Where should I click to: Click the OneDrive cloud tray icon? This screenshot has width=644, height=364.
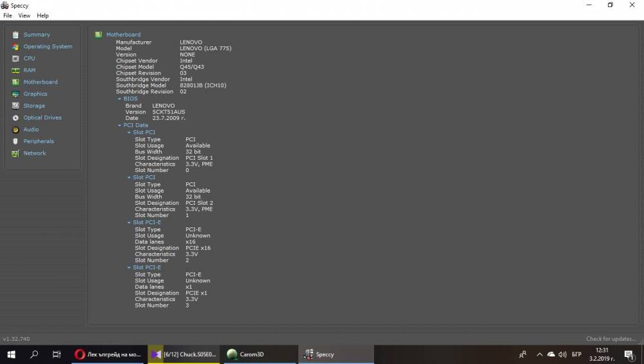pos(551,354)
